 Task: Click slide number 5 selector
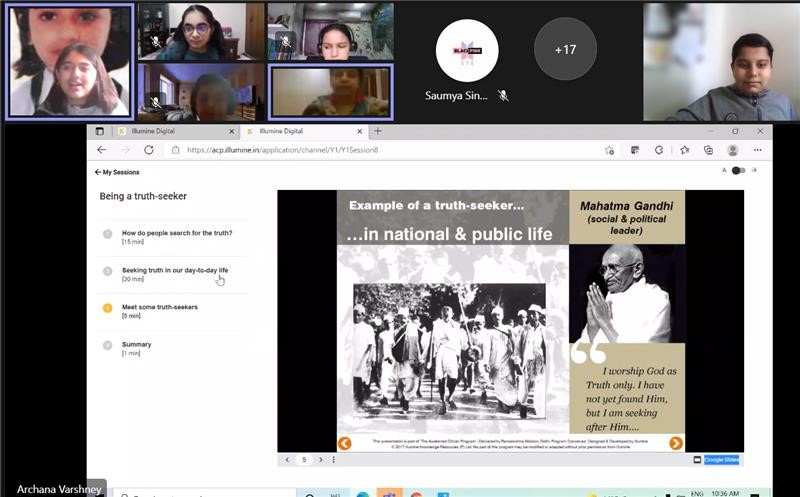tap(304, 460)
